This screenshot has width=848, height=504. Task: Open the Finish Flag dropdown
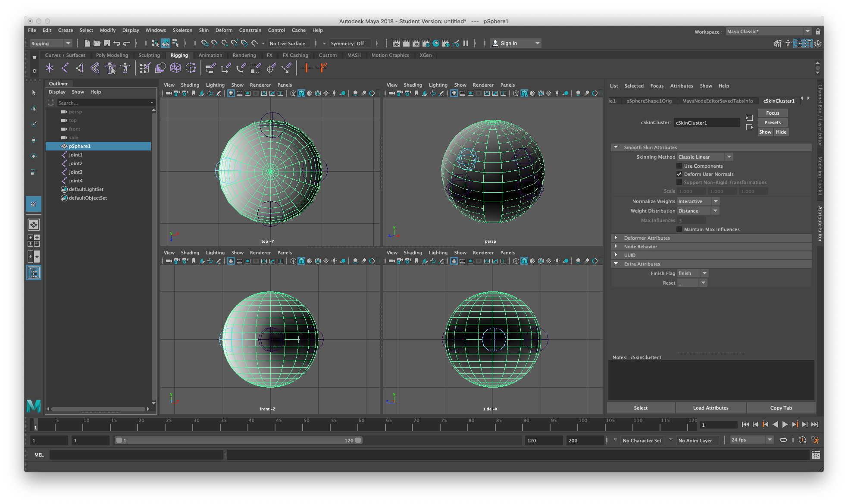(x=692, y=273)
